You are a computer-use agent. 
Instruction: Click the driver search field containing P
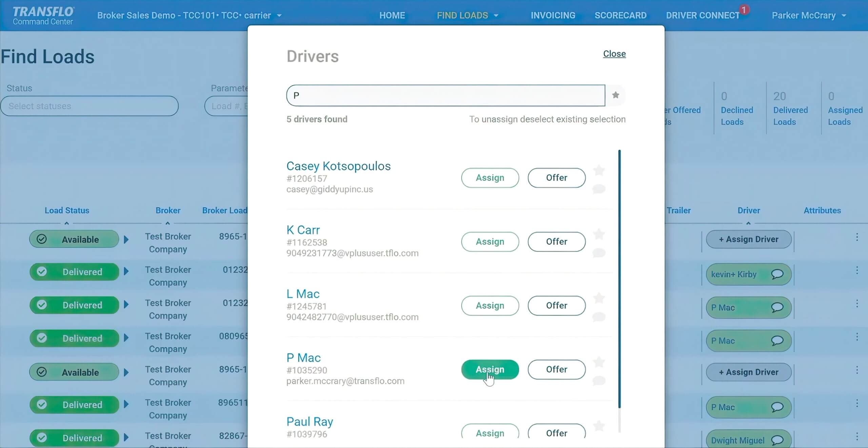point(446,96)
